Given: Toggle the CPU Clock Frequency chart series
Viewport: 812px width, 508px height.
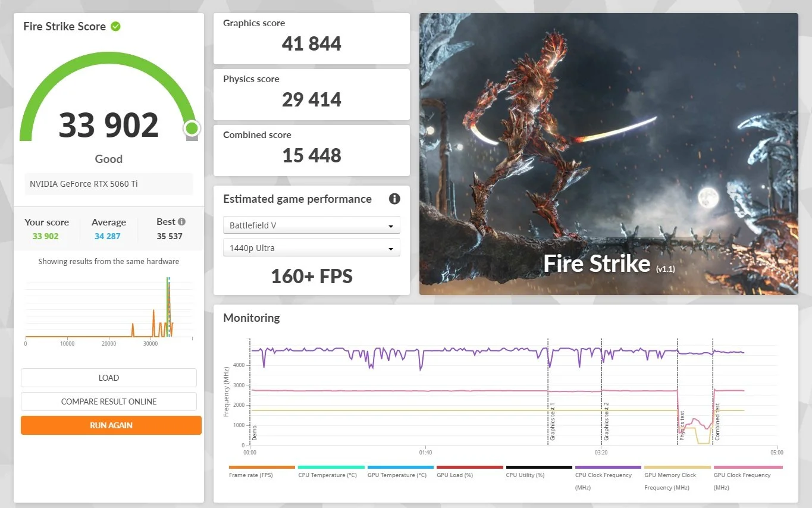Looking at the screenshot, I should pyautogui.click(x=608, y=468).
